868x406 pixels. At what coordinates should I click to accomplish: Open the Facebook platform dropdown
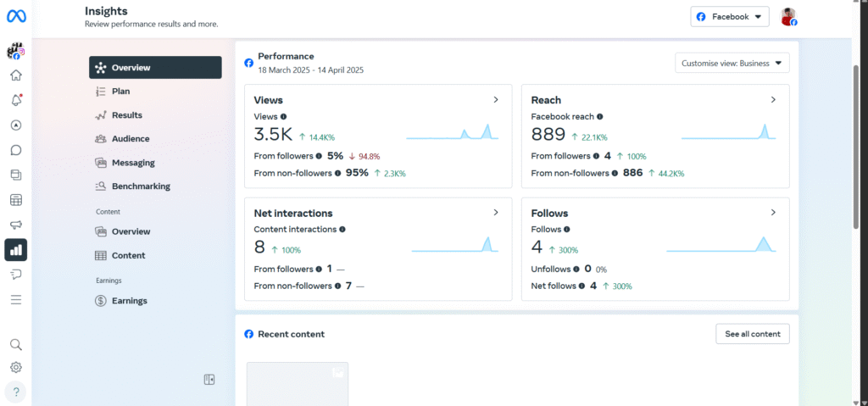point(729,17)
